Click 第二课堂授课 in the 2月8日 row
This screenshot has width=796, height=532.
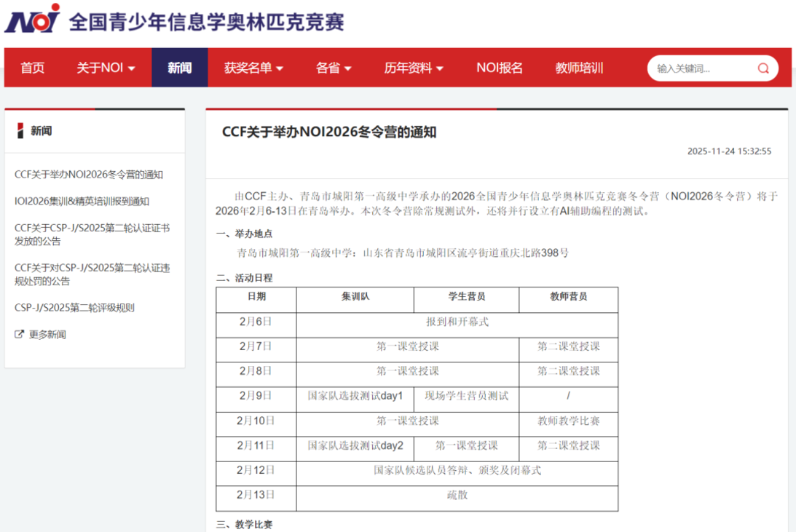pyautogui.click(x=569, y=370)
